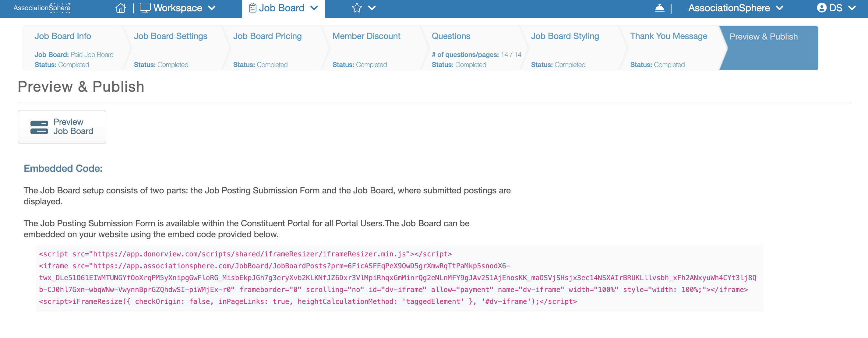Viewport: 868px width, 338px height.
Task: Click the iFrameResize script call line
Action: coord(308,301)
